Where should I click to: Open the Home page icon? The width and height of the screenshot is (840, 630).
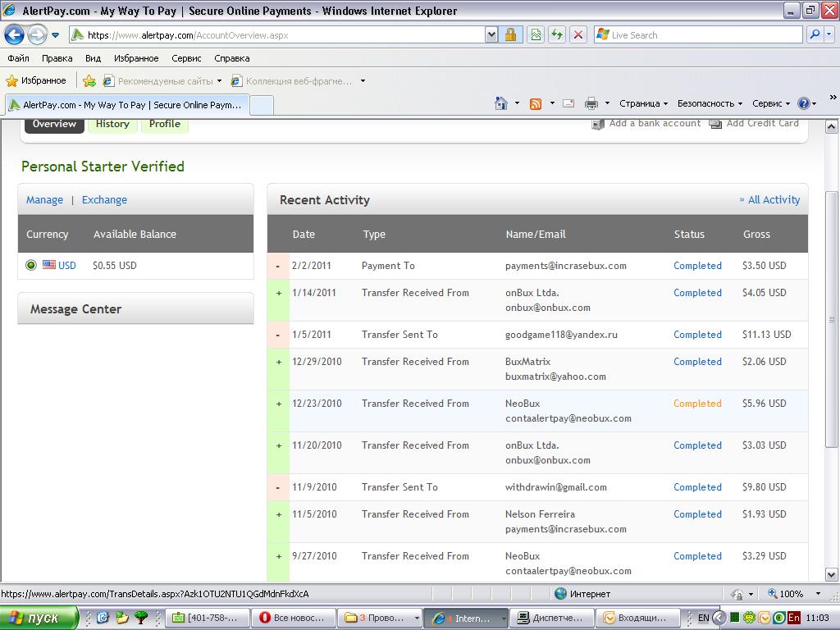click(x=501, y=103)
